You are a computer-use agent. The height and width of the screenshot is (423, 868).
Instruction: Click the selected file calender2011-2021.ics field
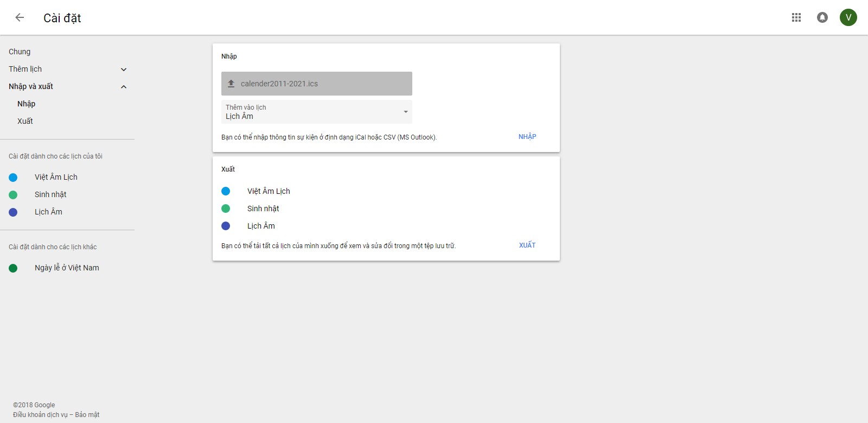click(316, 84)
